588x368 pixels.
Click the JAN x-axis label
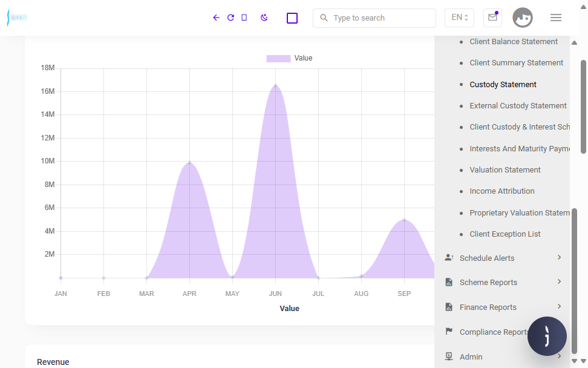(60, 294)
